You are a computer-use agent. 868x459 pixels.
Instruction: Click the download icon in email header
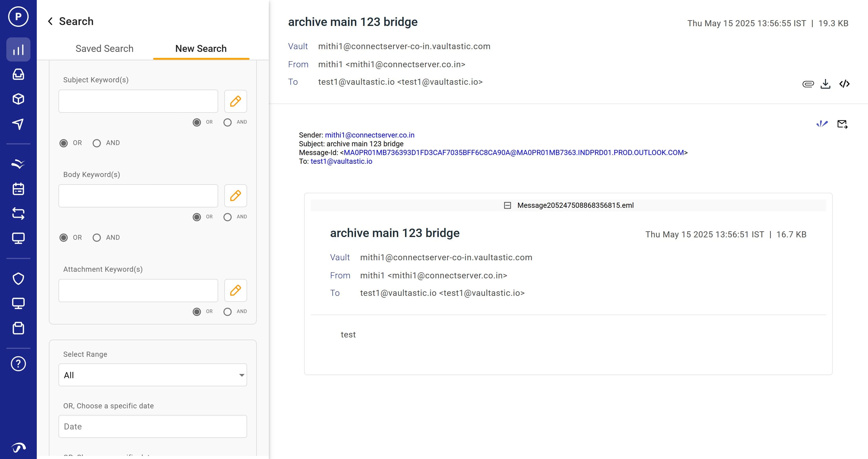point(825,84)
